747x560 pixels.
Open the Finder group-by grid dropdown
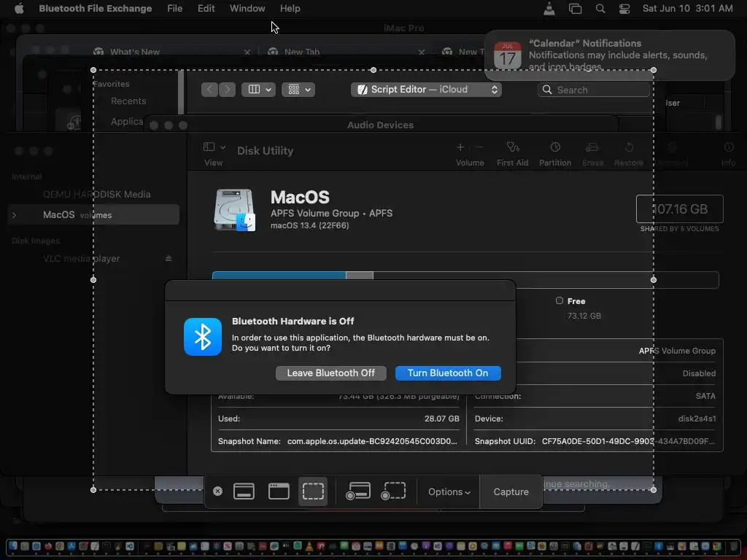click(298, 90)
